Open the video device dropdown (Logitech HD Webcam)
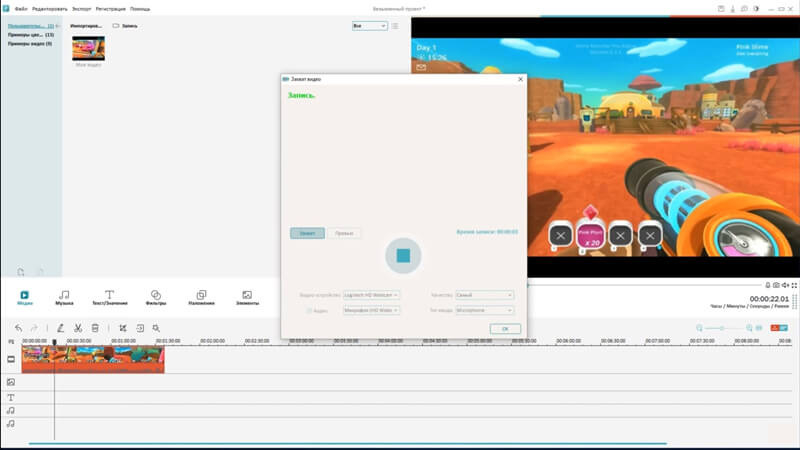Viewport: 800px width, 450px height. (x=371, y=295)
